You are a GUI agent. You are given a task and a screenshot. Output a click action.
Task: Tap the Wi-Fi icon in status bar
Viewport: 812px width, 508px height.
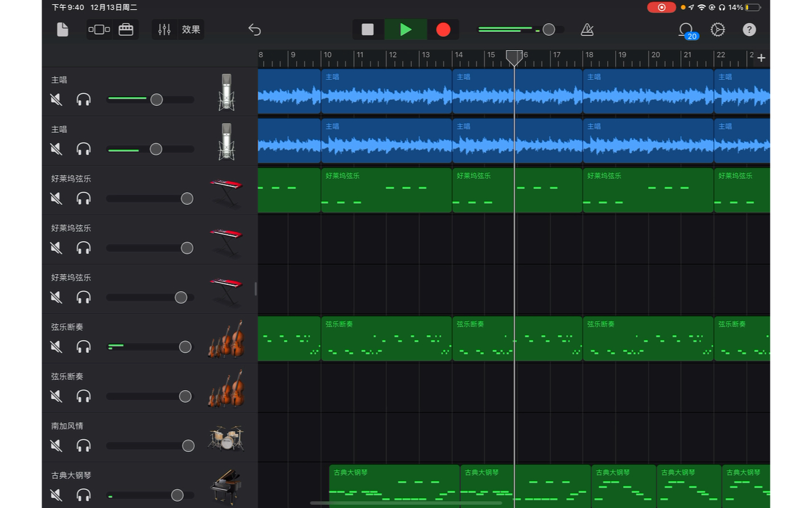tap(702, 7)
